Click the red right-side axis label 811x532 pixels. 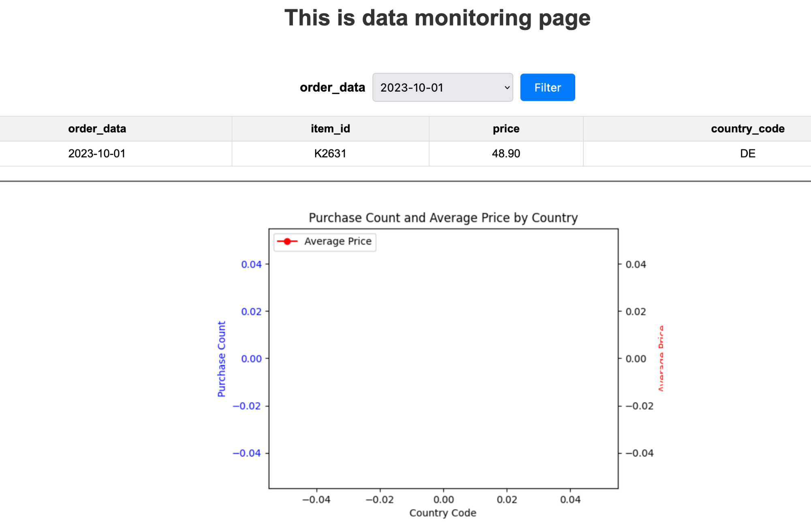coord(661,358)
